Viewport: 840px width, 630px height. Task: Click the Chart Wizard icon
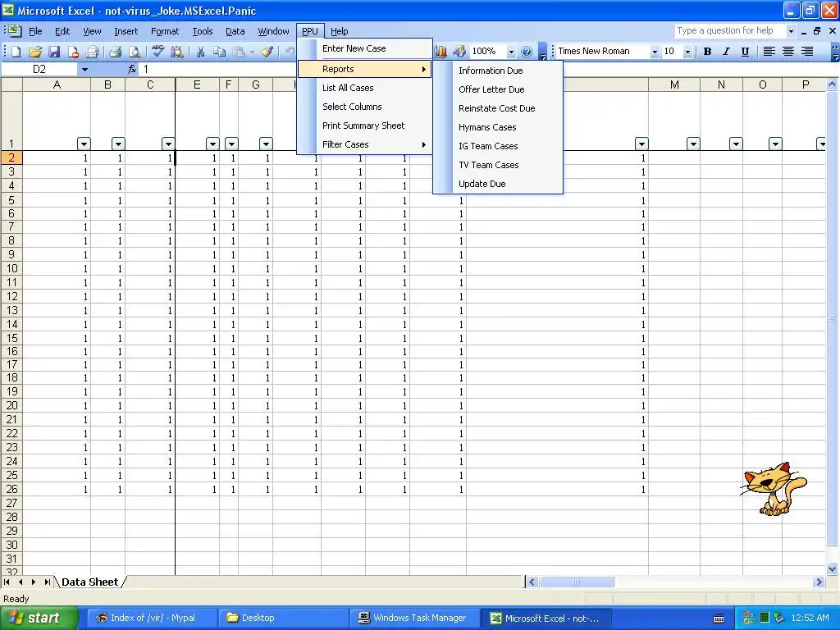[441, 52]
